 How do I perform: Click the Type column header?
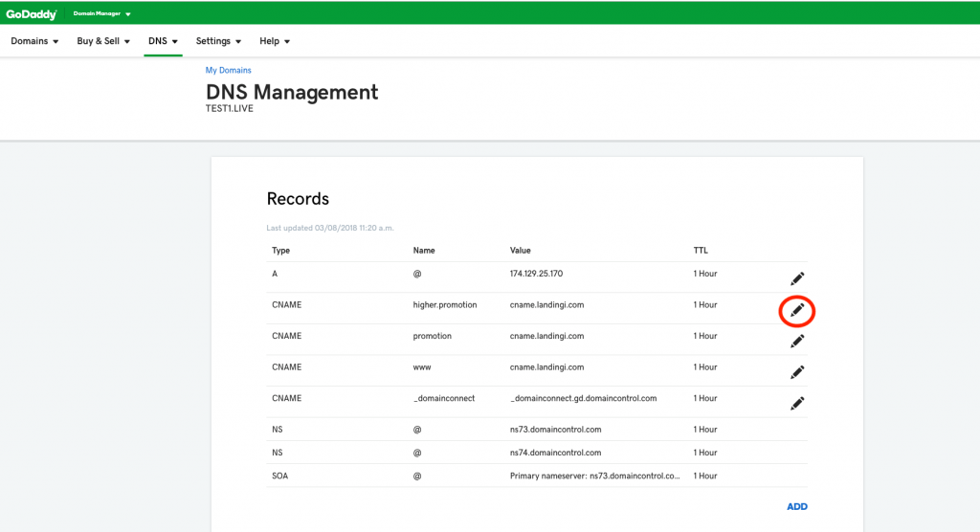click(280, 251)
